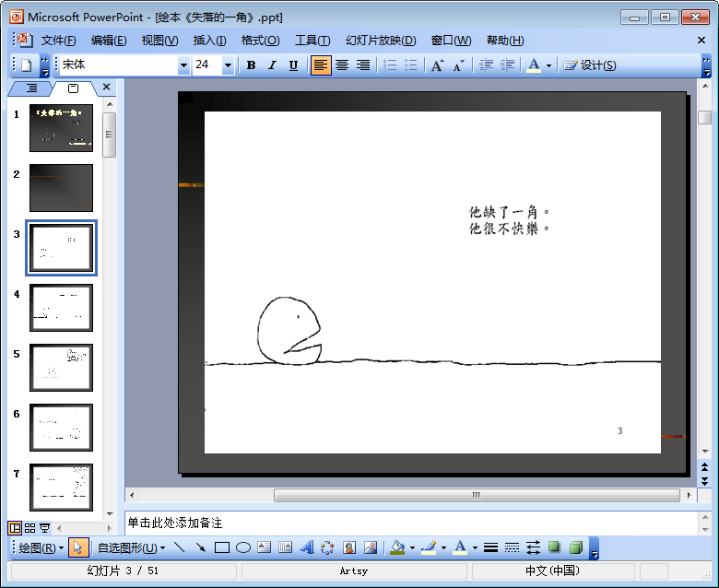Screen dimensions: 719x588
Task: Close the slide thumbnail pane
Action: [x=106, y=87]
